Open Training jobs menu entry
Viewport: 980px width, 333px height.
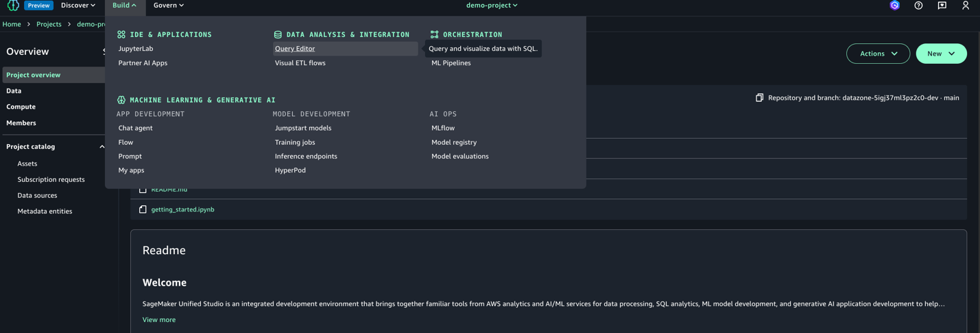pyautogui.click(x=295, y=143)
